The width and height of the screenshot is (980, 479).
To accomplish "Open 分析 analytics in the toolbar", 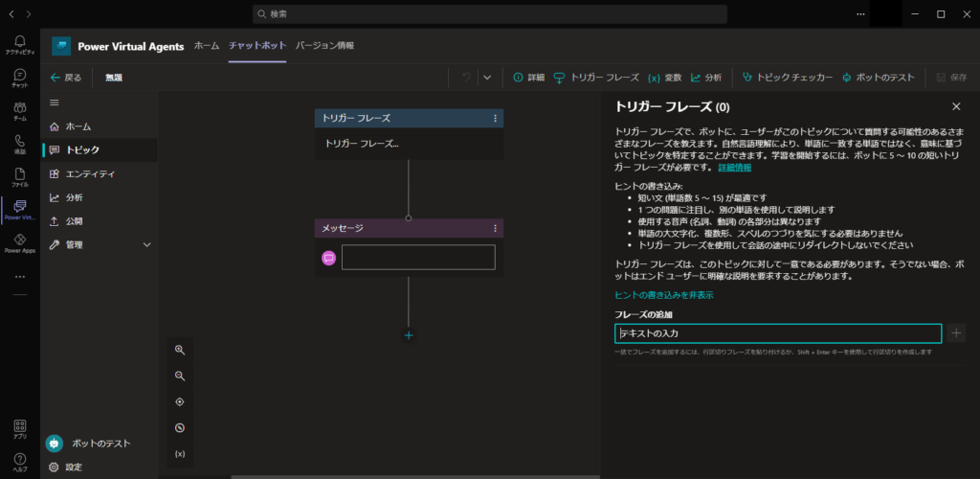I will 706,78.
